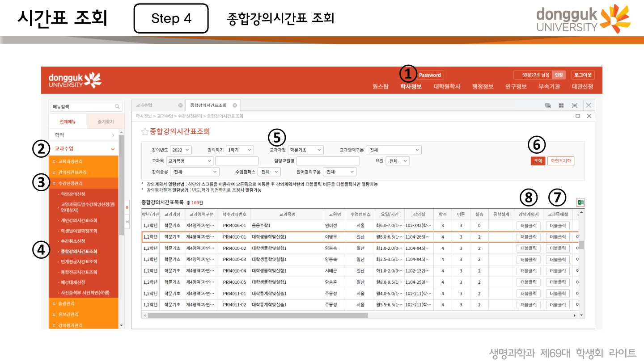644x362 pixels.
Task: Open the 학사정보 top menu
Action: (411, 87)
